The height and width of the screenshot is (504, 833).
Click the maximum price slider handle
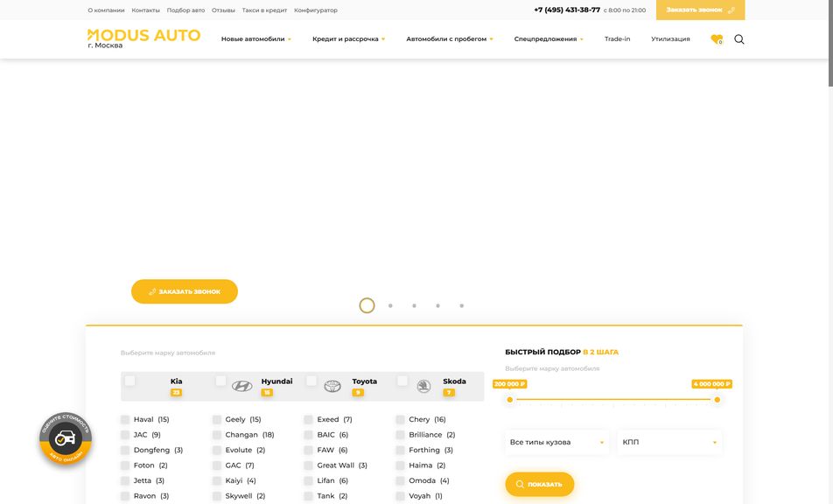pyautogui.click(x=717, y=399)
